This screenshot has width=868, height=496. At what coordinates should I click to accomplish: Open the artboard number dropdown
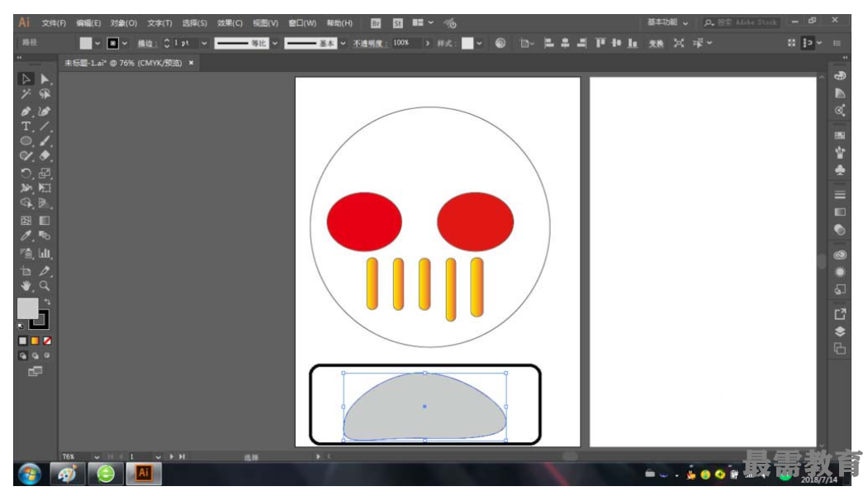159,457
